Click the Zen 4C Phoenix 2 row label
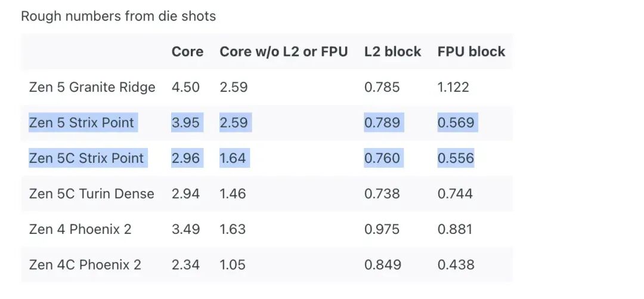The width and height of the screenshot is (644, 299). [x=85, y=265]
